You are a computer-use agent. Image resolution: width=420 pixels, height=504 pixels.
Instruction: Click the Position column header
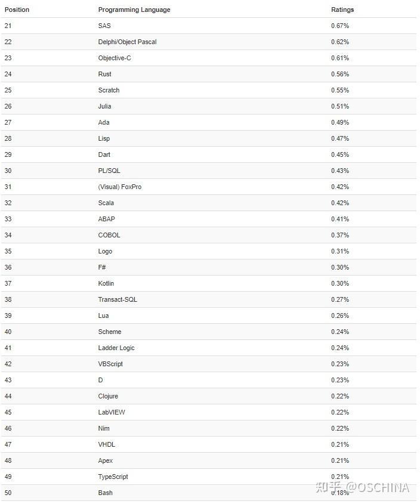pos(17,10)
